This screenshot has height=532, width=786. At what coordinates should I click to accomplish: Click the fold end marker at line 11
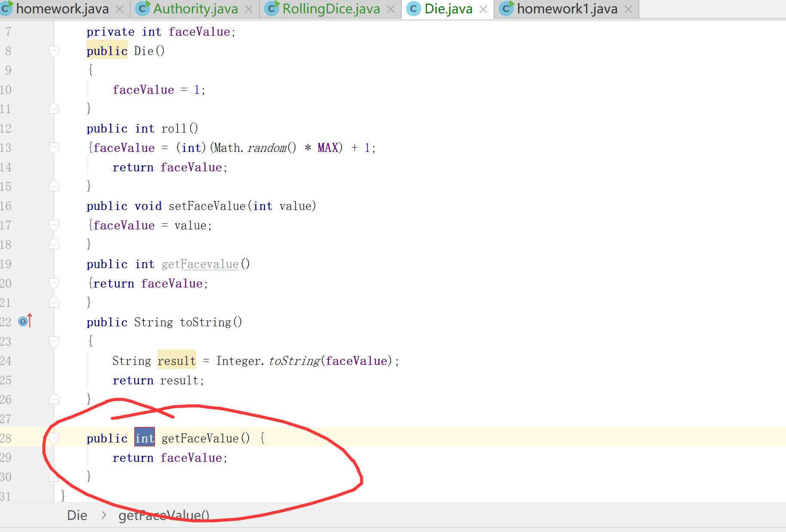point(54,108)
